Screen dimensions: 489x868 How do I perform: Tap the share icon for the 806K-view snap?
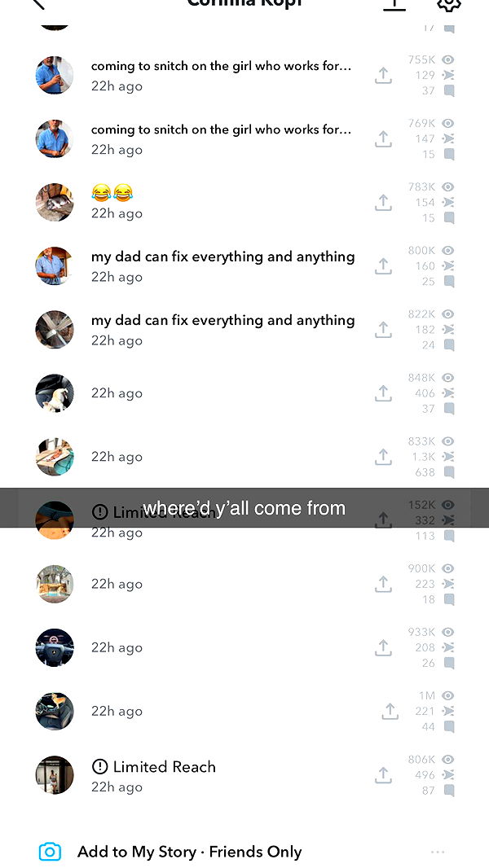pyautogui.click(x=383, y=775)
